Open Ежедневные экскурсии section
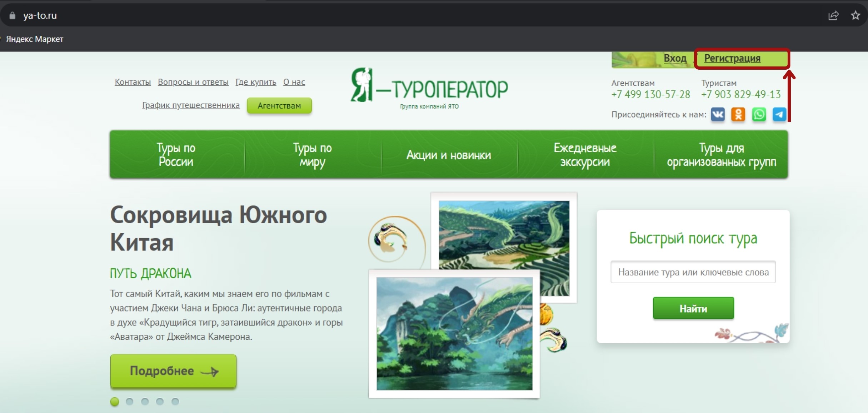This screenshot has width=868, height=413. (585, 155)
